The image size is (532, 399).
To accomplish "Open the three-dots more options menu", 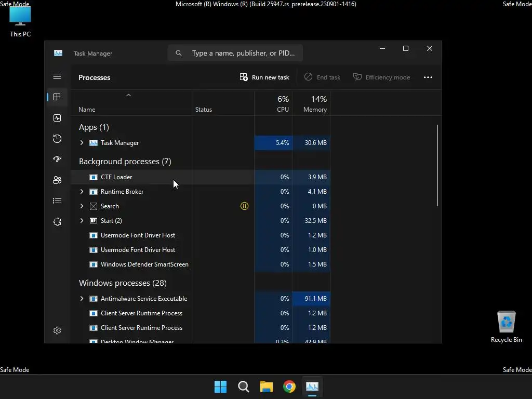I will click(428, 77).
